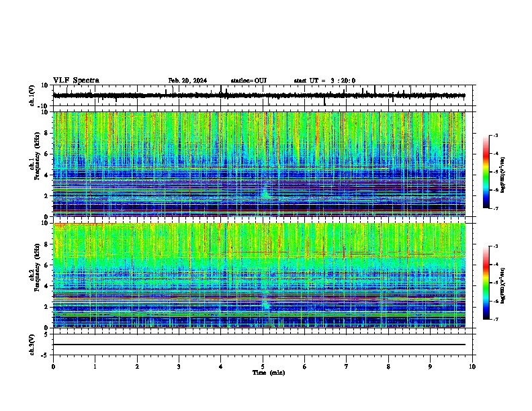Click tick label "3" on the time axis

[x=179, y=367]
